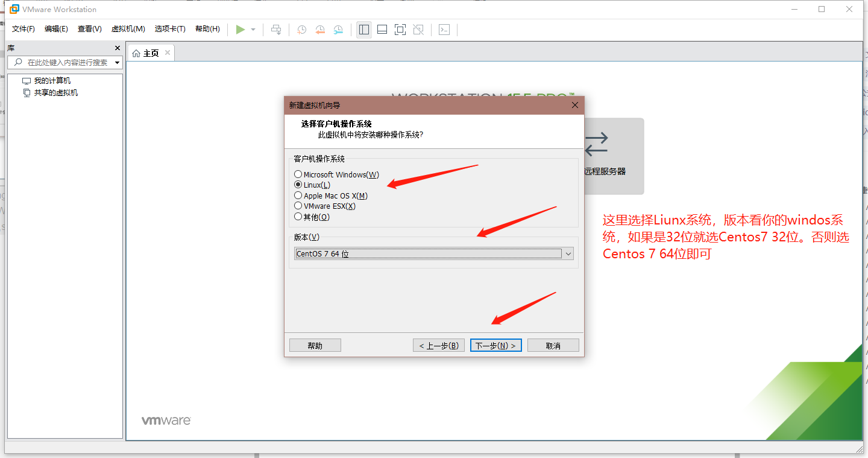
Task: Select the Microsoft Windows(W) radio button
Action: tap(298, 174)
